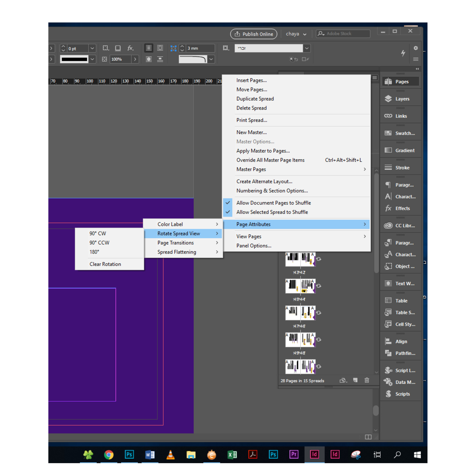Choose Clear Rotation

[110, 264]
